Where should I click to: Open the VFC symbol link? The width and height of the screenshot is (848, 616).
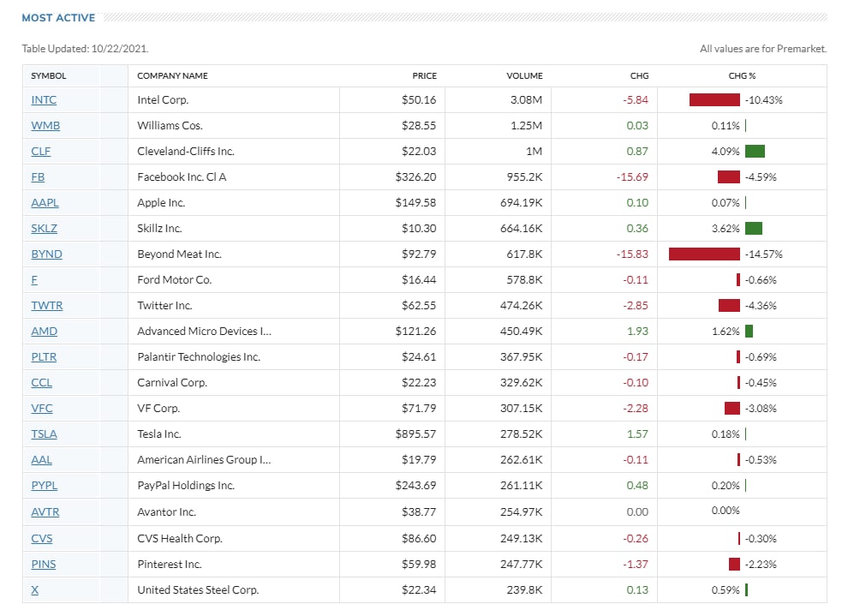[42, 409]
